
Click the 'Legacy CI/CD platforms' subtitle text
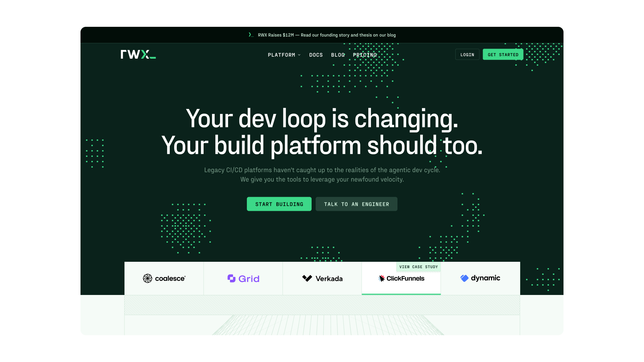pyautogui.click(x=322, y=170)
